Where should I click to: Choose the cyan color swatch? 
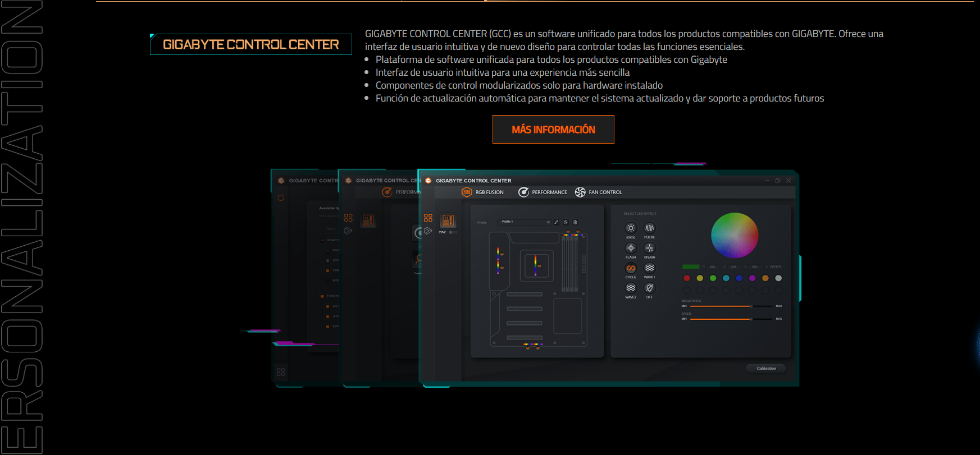coord(726,278)
